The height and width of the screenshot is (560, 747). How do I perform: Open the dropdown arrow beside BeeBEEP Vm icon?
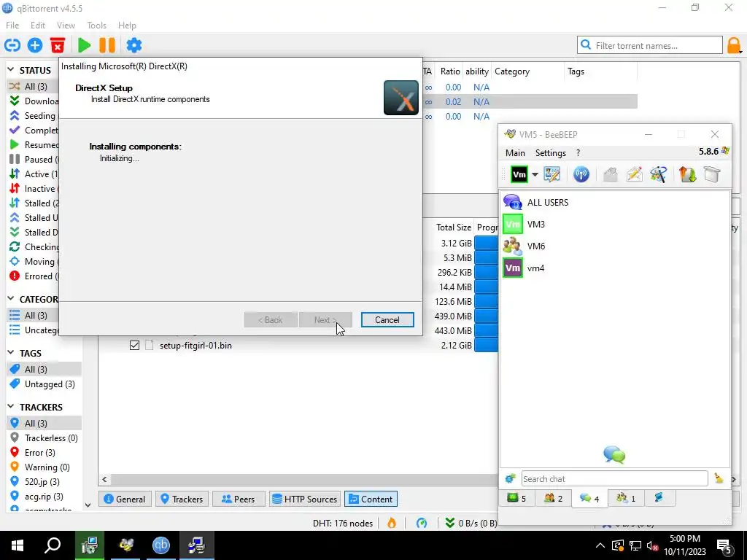click(x=535, y=174)
